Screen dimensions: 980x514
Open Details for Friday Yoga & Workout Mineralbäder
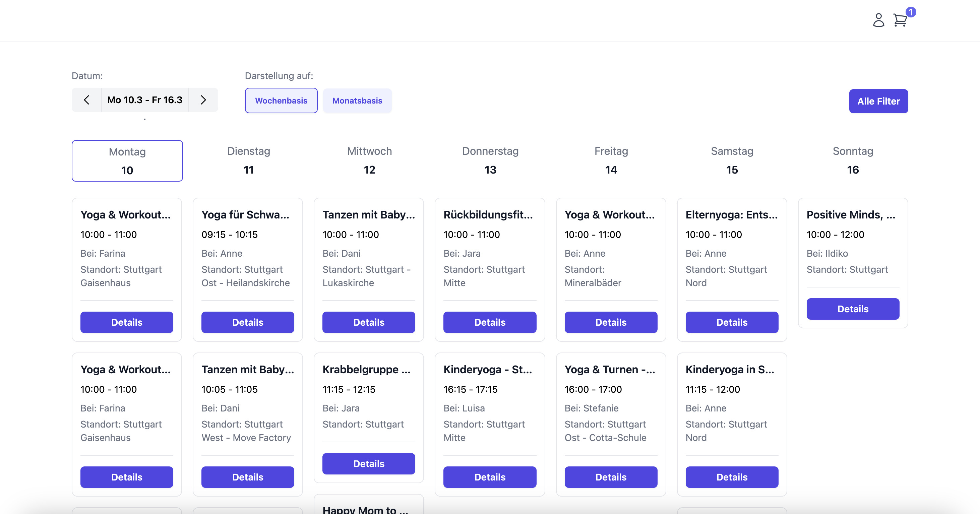(611, 322)
